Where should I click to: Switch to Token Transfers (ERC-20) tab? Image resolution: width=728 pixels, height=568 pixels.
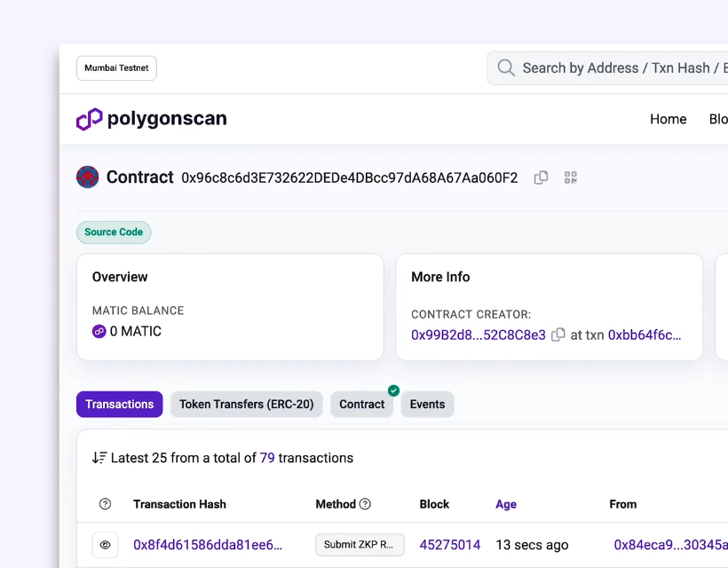point(247,404)
